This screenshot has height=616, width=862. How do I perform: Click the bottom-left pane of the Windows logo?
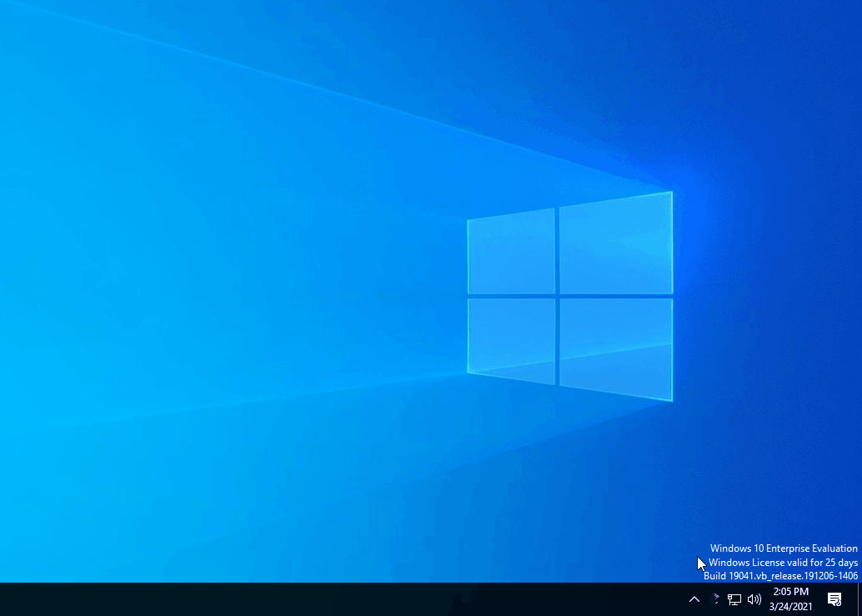tap(511, 340)
